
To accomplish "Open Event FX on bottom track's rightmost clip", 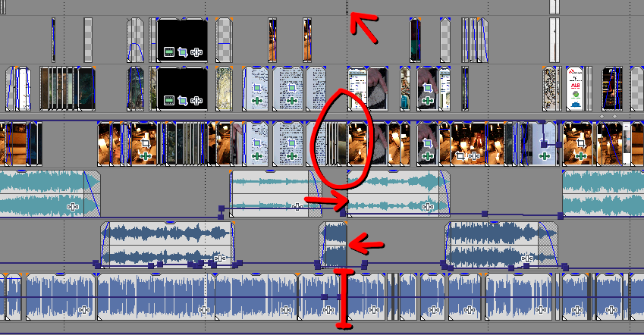I will 611,309.
